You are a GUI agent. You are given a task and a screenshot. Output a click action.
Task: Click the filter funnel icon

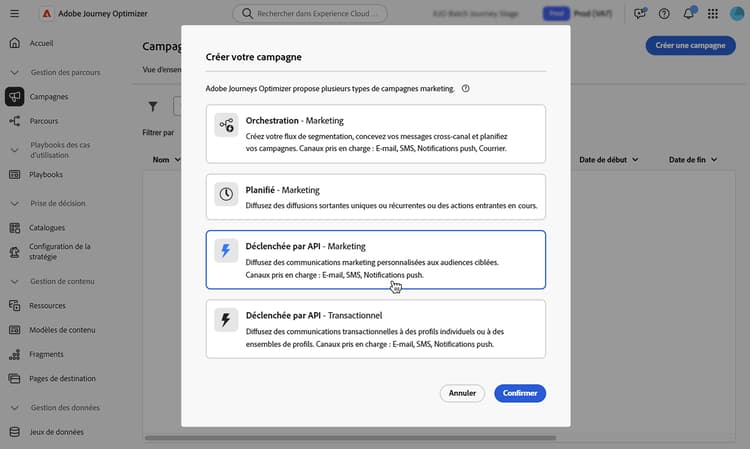(x=153, y=106)
